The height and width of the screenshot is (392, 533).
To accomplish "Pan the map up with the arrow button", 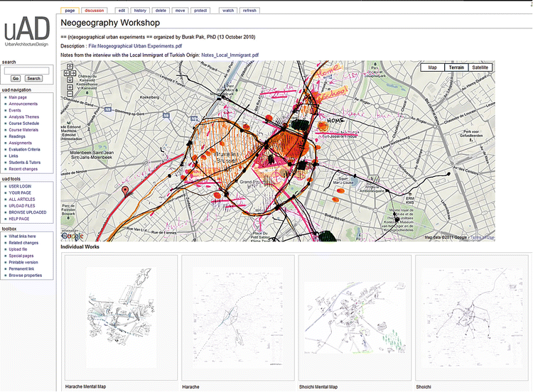I will tap(70, 67).
